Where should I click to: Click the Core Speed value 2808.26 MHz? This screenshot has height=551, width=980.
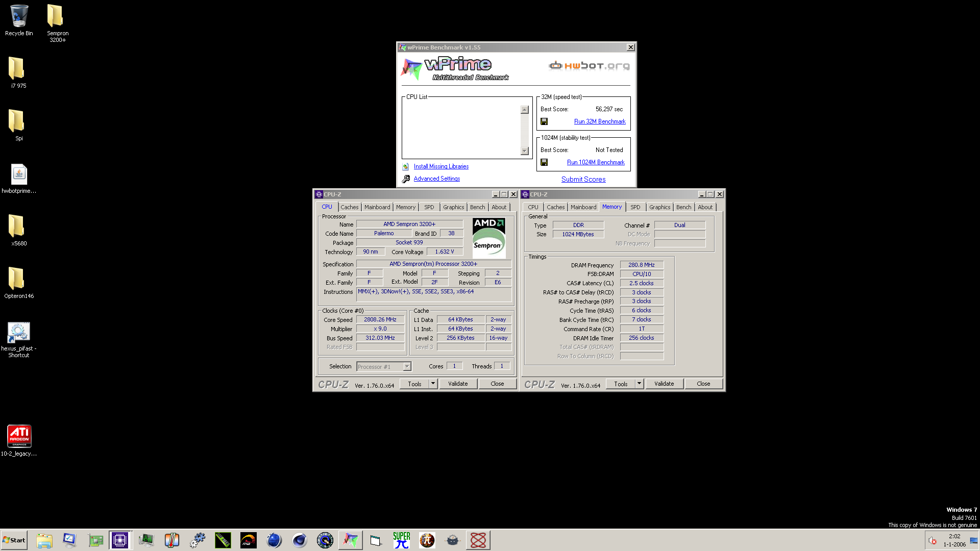click(380, 319)
